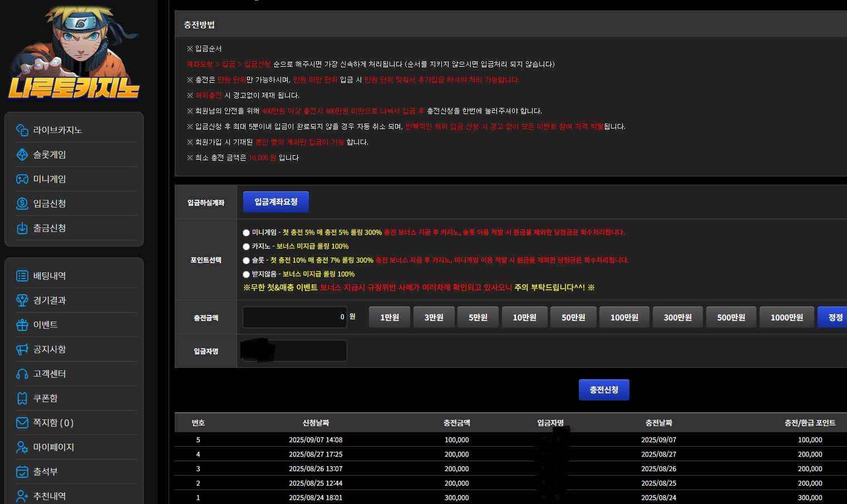Select the 미니게임 gamepad icon
Viewport: 847px width, 504px height.
(x=22, y=179)
